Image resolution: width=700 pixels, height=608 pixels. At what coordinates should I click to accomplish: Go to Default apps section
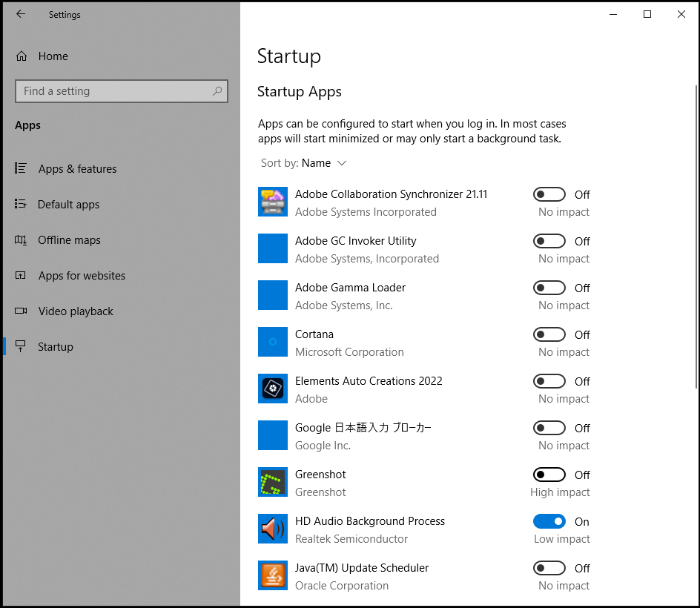pos(68,205)
